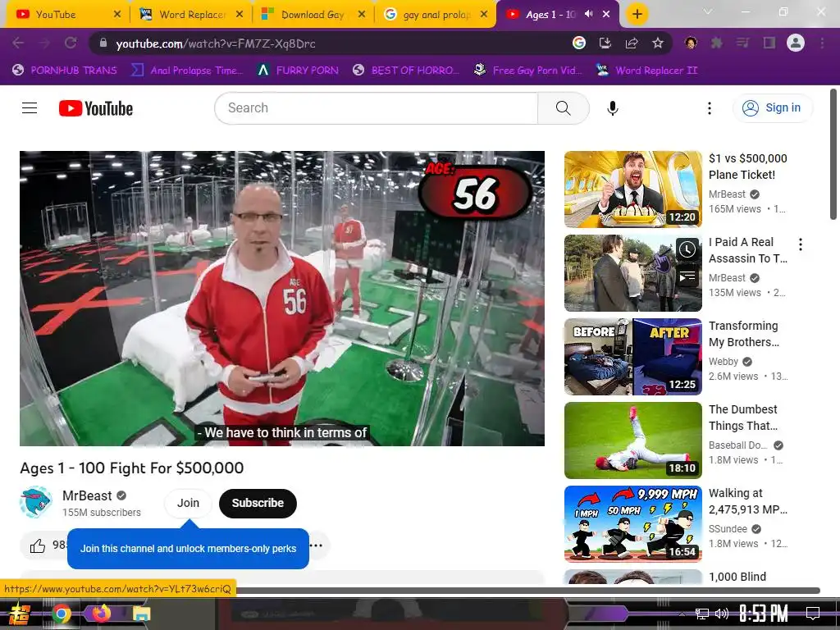840x630 pixels.
Task: Open The Dumbest Things That video thumbnail
Action: point(632,441)
